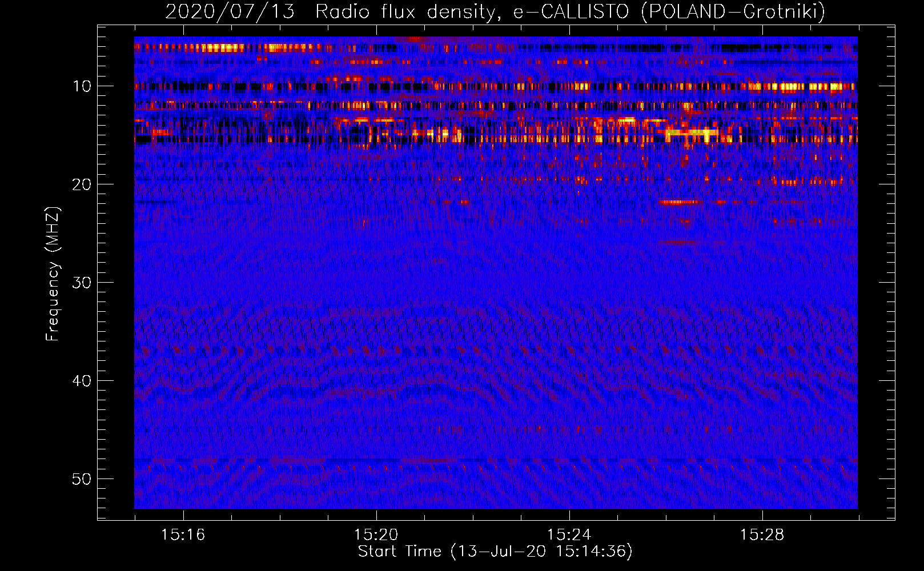Screen dimensions: 924x571
Task: Click the 15:20 time tick label
Action: (376, 534)
